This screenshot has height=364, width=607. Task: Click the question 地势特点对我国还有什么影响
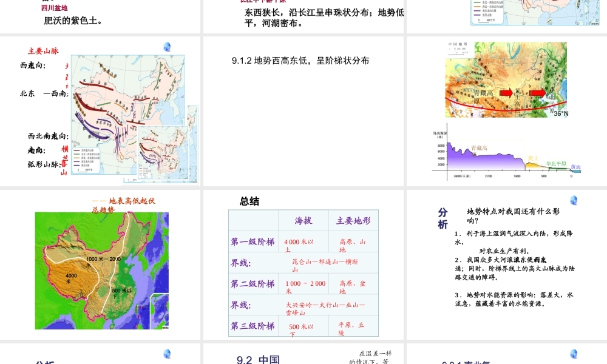click(514, 216)
